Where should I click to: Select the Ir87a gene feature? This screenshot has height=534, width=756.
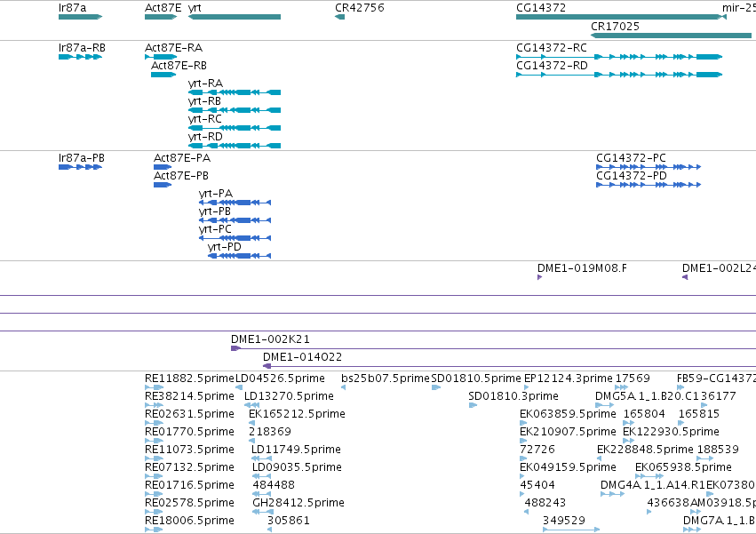coord(80,17)
